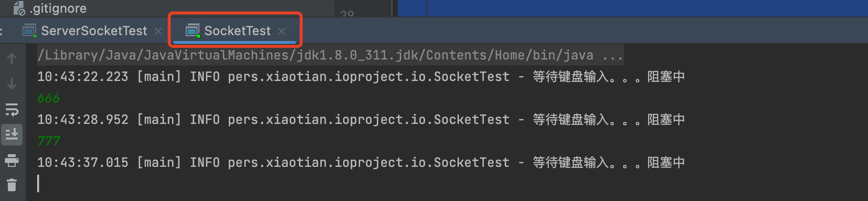Click the Print console output icon
The image size is (868, 201).
pyautogui.click(x=12, y=160)
